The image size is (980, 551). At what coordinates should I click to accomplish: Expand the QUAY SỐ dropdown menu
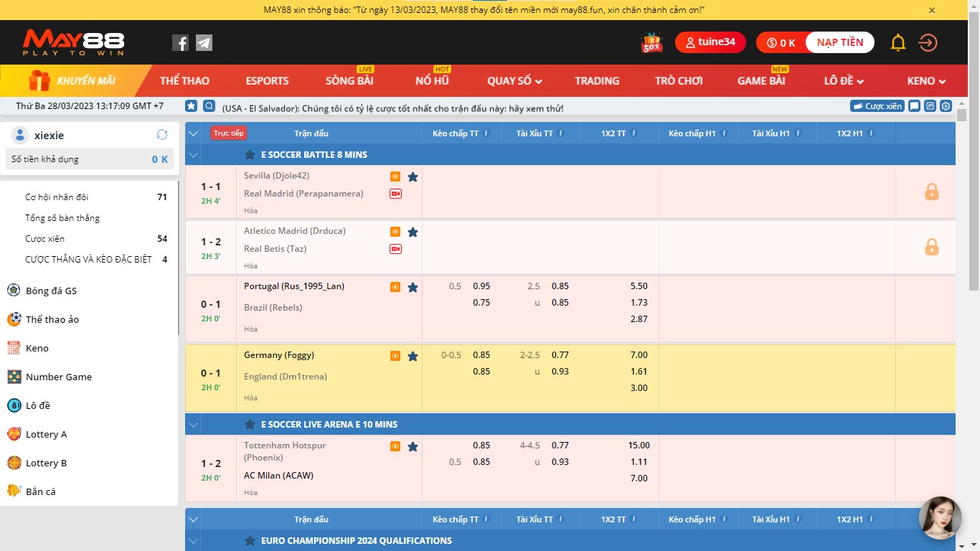pyautogui.click(x=514, y=81)
